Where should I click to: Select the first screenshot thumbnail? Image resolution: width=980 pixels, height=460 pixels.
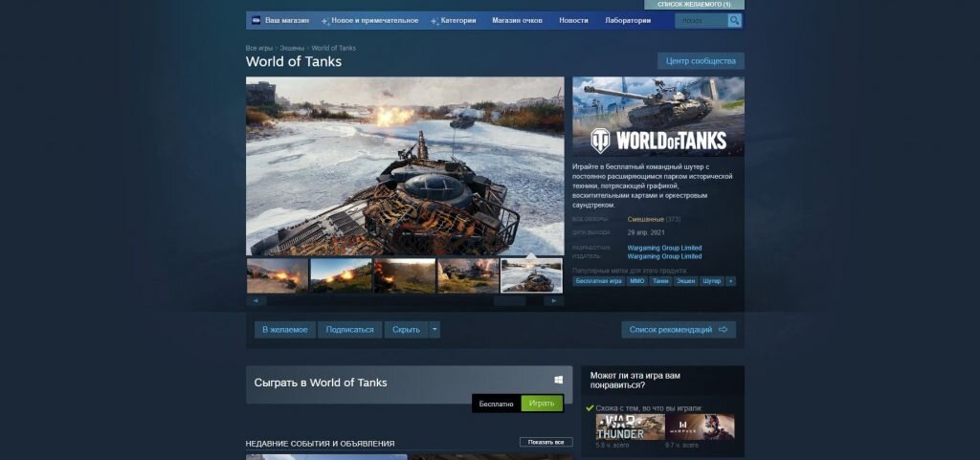click(x=278, y=275)
